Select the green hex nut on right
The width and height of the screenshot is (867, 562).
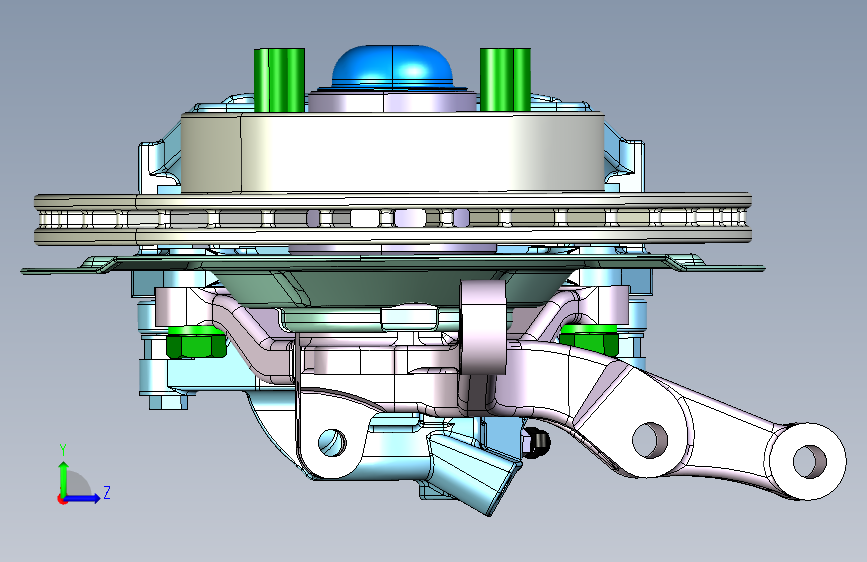(x=588, y=339)
